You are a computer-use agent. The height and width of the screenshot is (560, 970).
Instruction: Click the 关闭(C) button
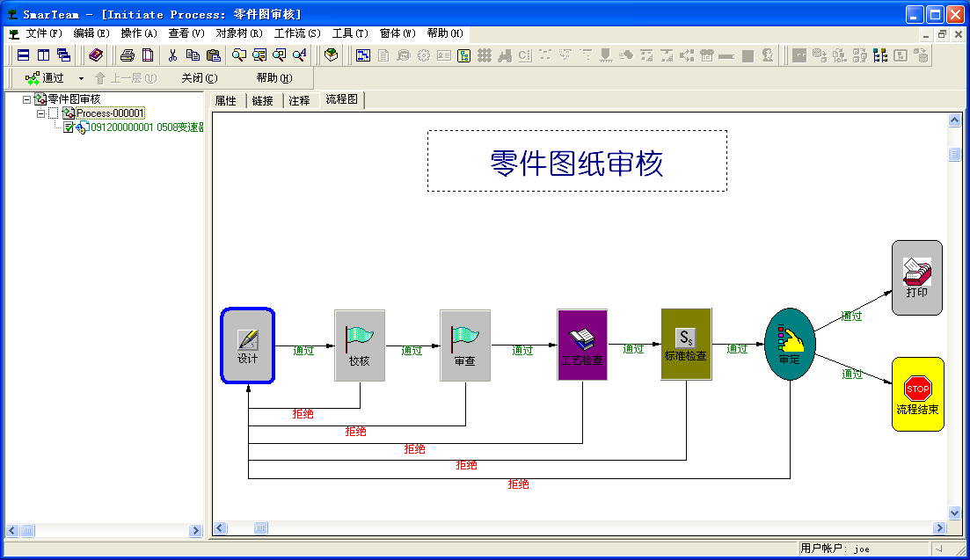pos(199,78)
